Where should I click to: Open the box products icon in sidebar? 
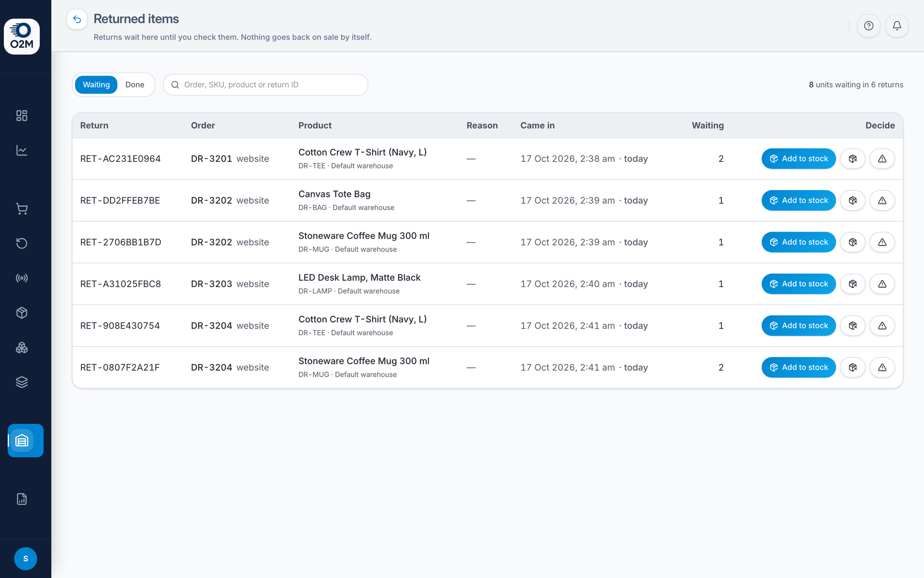click(22, 313)
